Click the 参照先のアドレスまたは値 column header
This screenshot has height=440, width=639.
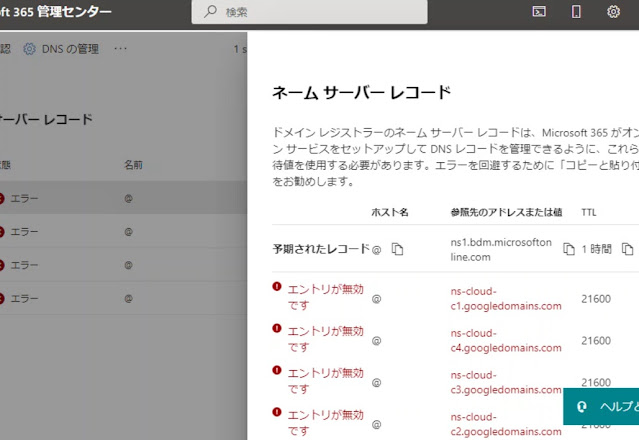point(506,212)
